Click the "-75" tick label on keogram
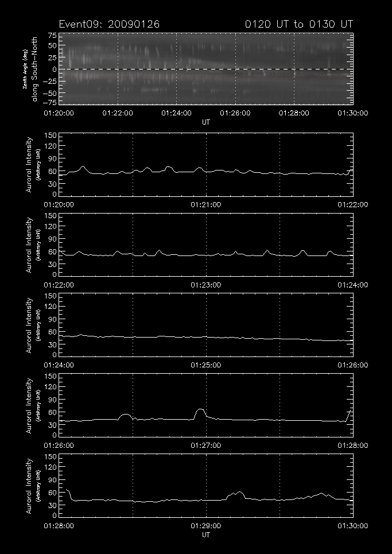The width and height of the screenshot is (392, 554). point(50,102)
